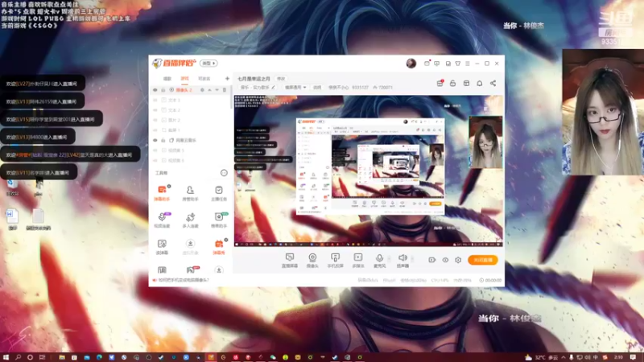The image size is (644, 362).
Task: Add a 手机投屏 phone mirroring source
Action: [x=335, y=260]
